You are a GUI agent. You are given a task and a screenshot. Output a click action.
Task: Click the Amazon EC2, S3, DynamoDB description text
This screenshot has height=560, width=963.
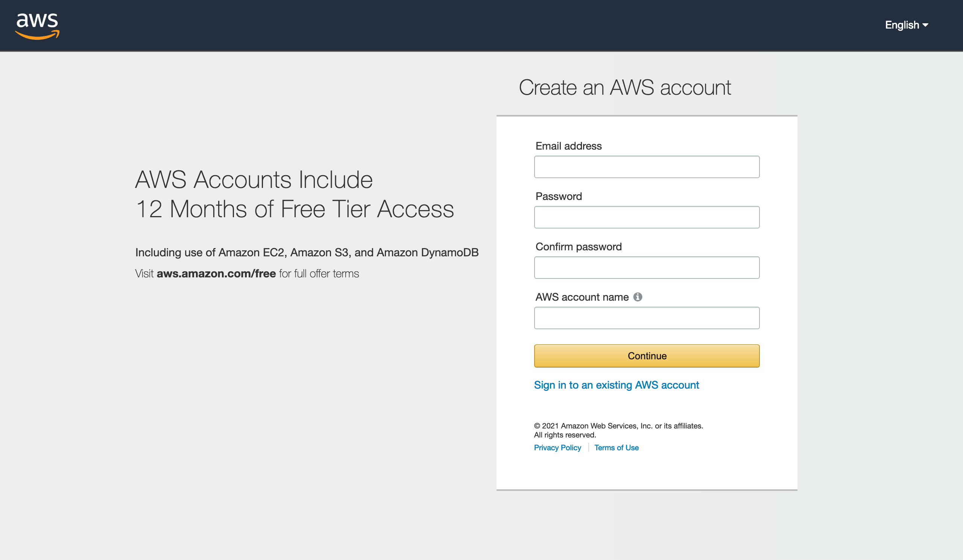[307, 252]
